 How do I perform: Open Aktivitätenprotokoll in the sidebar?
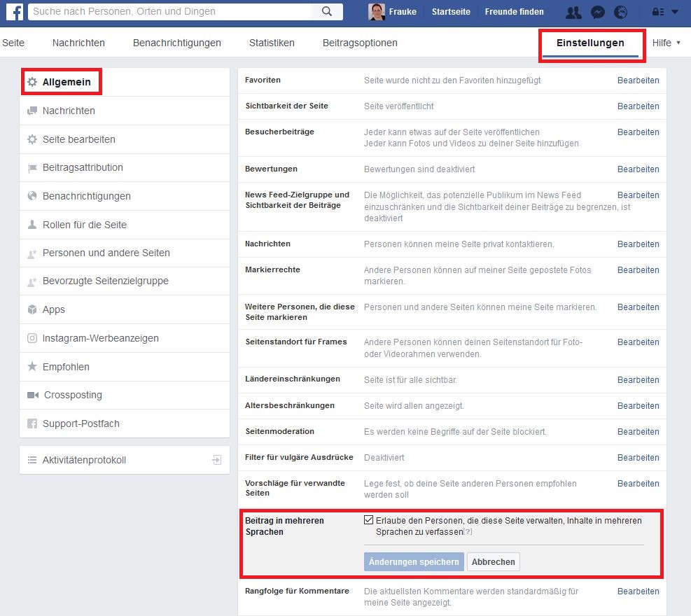click(x=84, y=460)
